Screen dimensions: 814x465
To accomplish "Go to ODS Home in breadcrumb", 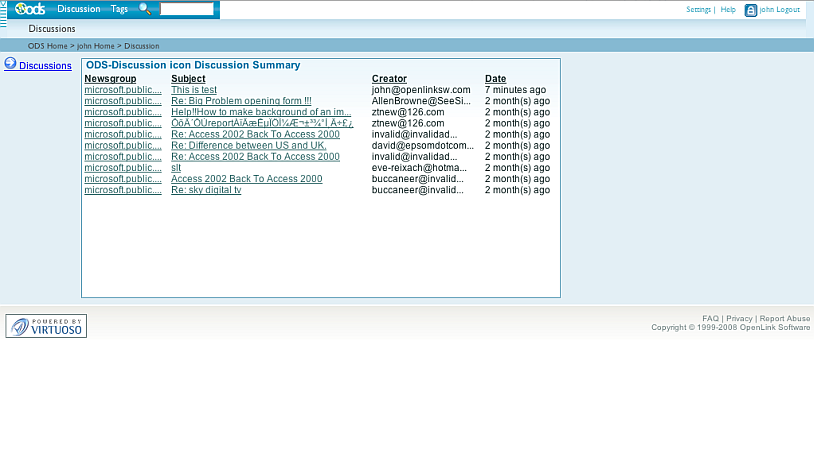I will (48, 46).
